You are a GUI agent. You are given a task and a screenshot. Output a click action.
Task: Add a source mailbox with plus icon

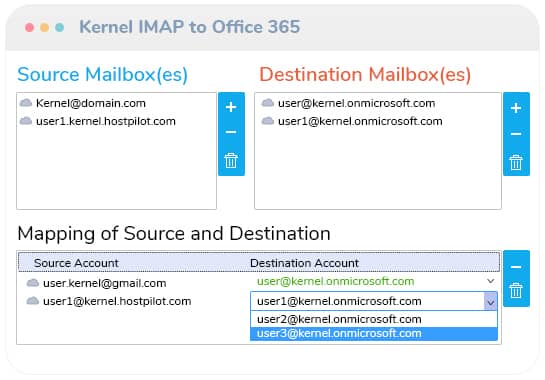(x=231, y=107)
